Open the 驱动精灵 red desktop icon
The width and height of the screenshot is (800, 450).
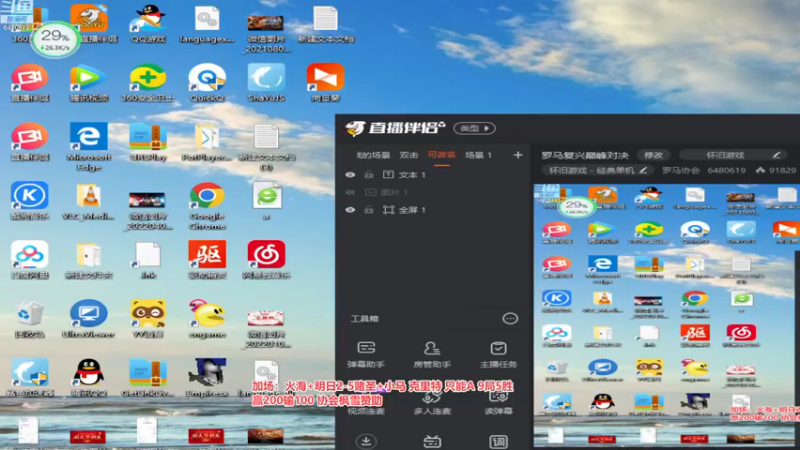pyautogui.click(x=207, y=260)
